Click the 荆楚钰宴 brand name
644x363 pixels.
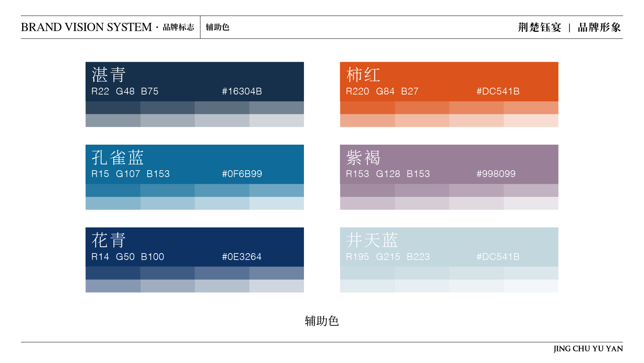pyautogui.click(x=539, y=27)
